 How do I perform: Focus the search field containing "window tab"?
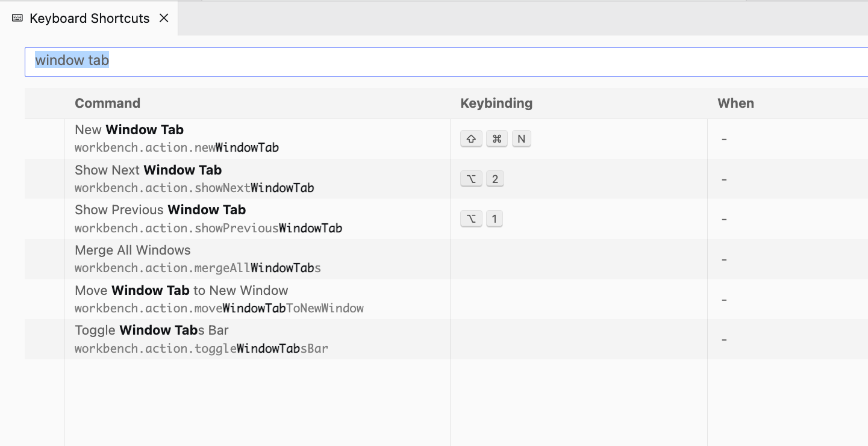422,61
